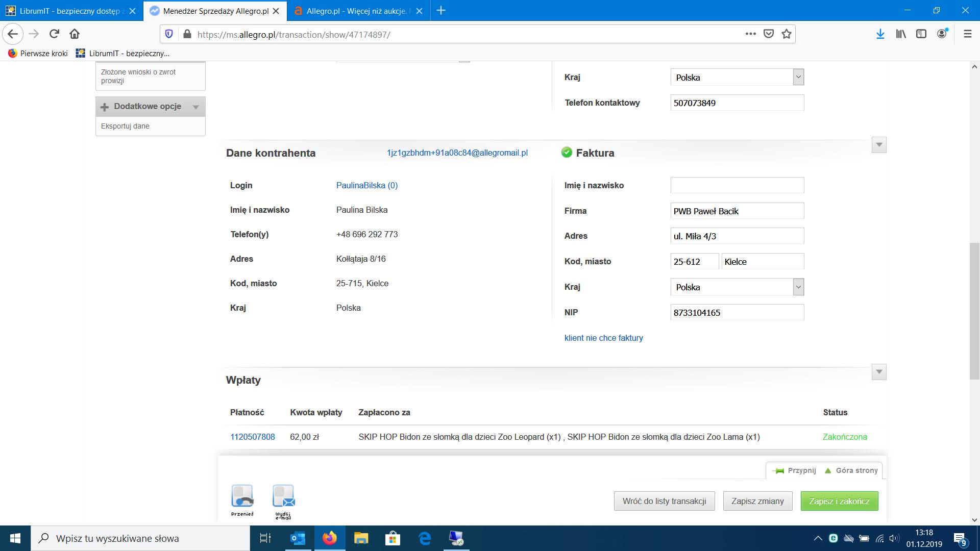Collapse the Dane kontrahenta section arrow
This screenshot has height=551, width=980.
point(879,145)
